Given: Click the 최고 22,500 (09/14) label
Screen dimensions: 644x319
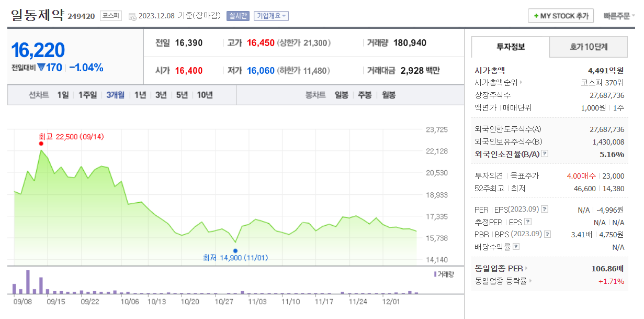Looking at the screenshot, I should [x=71, y=137].
